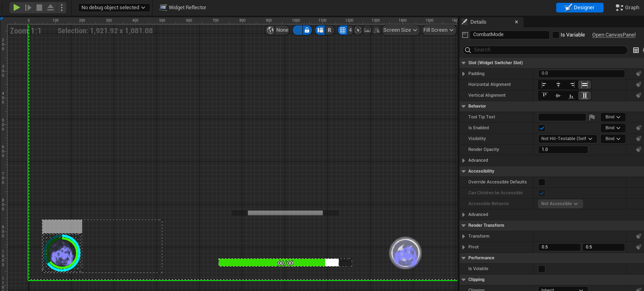644x291 pixels.
Task: Change grid snap size value 4
Action: coord(350,30)
